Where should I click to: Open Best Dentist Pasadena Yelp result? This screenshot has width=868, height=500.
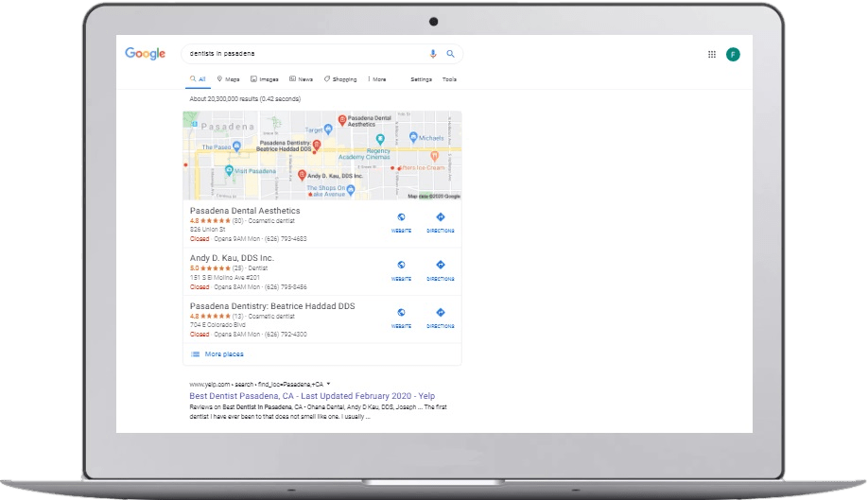point(312,396)
